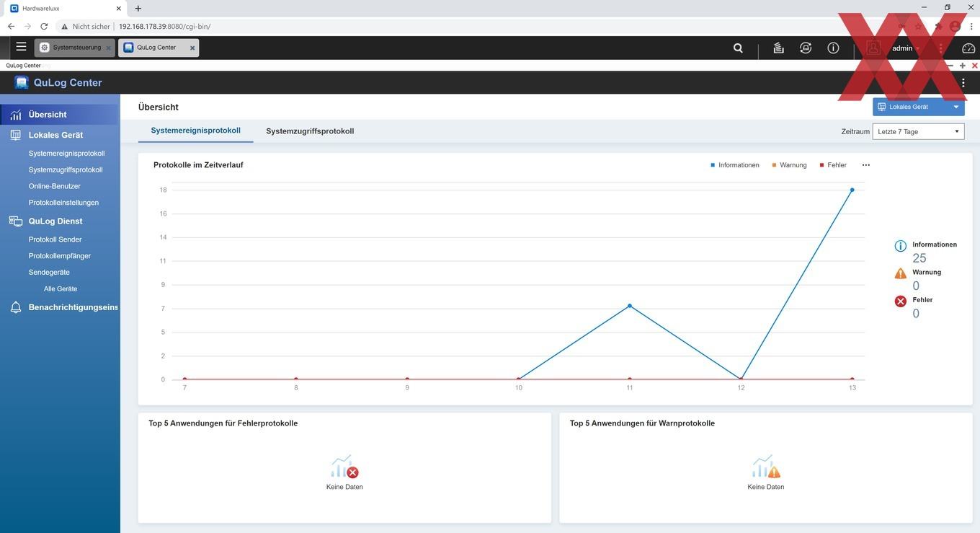Click the data point at day 11
Screen dimensions: 980x533
[x=630, y=306]
